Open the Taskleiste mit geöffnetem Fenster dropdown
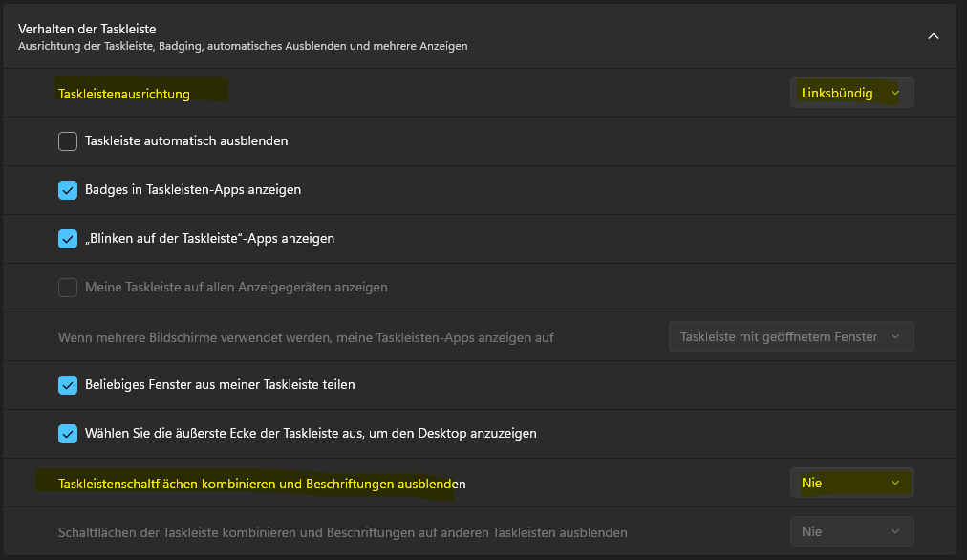Screen dimensions: 967x560 (x=791, y=336)
